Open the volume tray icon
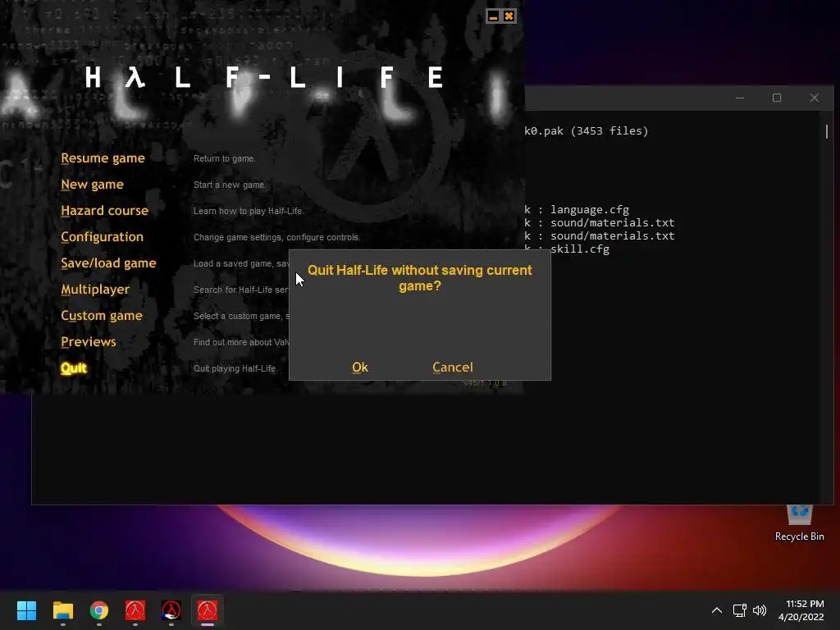This screenshot has height=630, width=840. 760,610
